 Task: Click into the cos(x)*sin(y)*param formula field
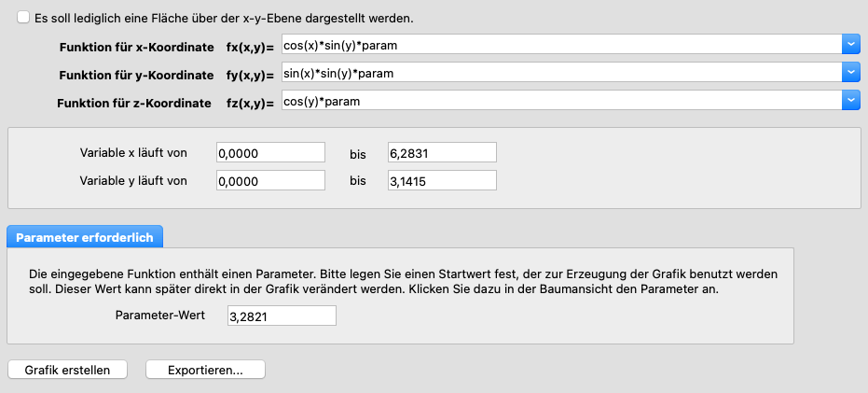point(559,44)
